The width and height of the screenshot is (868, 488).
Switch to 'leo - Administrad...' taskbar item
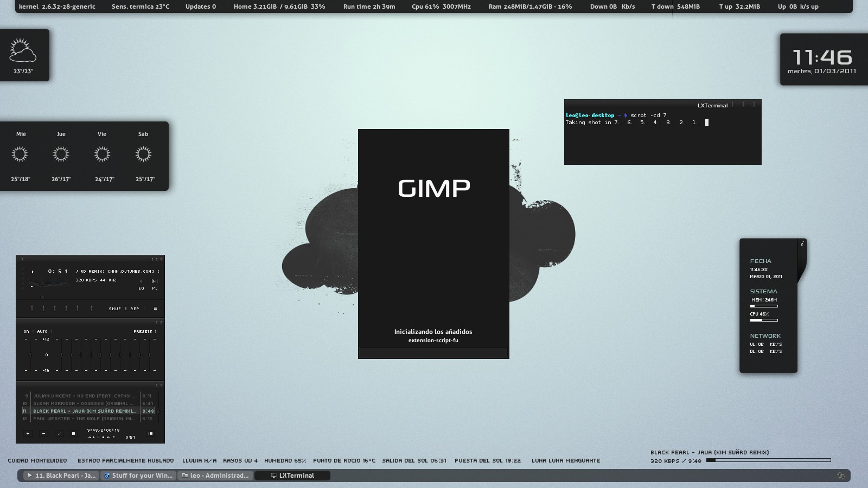pyautogui.click(x=215, y=476)
